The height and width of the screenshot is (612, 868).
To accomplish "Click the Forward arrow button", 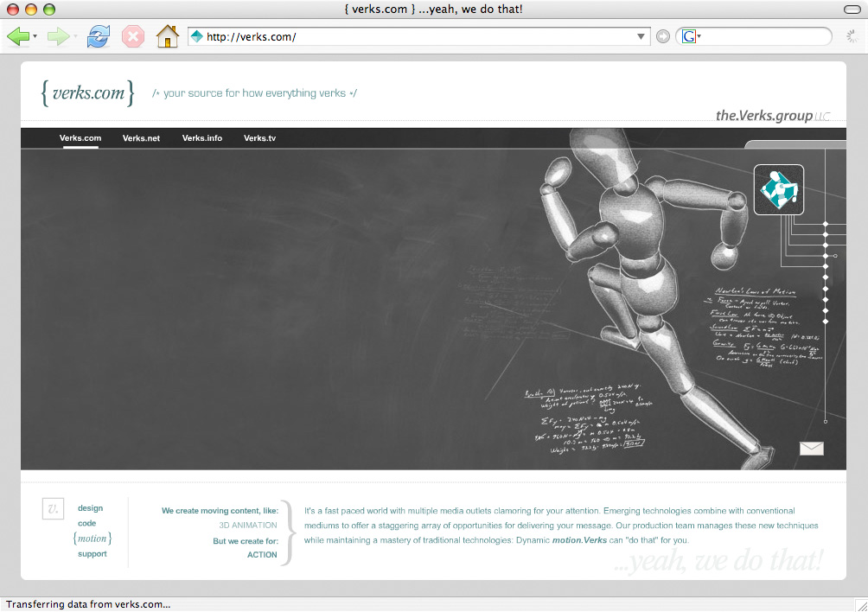I will pos(58,36).
